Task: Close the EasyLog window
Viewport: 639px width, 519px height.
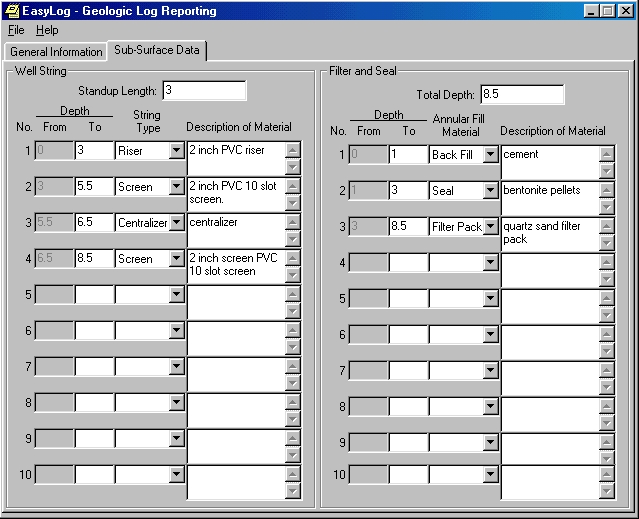Action: coord(626,11)
